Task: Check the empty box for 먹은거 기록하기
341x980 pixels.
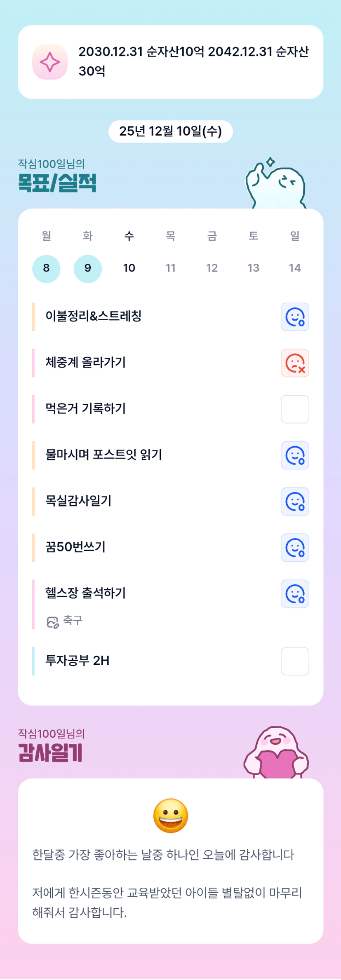Action: pyautogui.click(x=295, y=409)
